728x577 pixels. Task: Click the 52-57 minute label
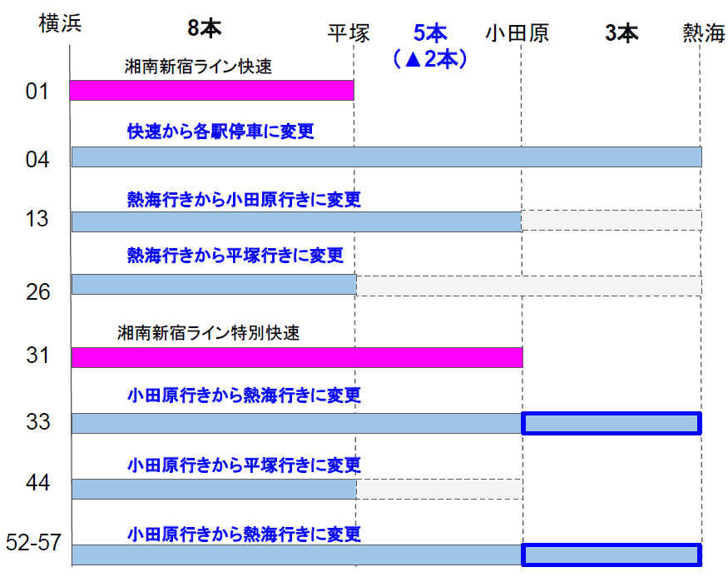click(33, 542)
